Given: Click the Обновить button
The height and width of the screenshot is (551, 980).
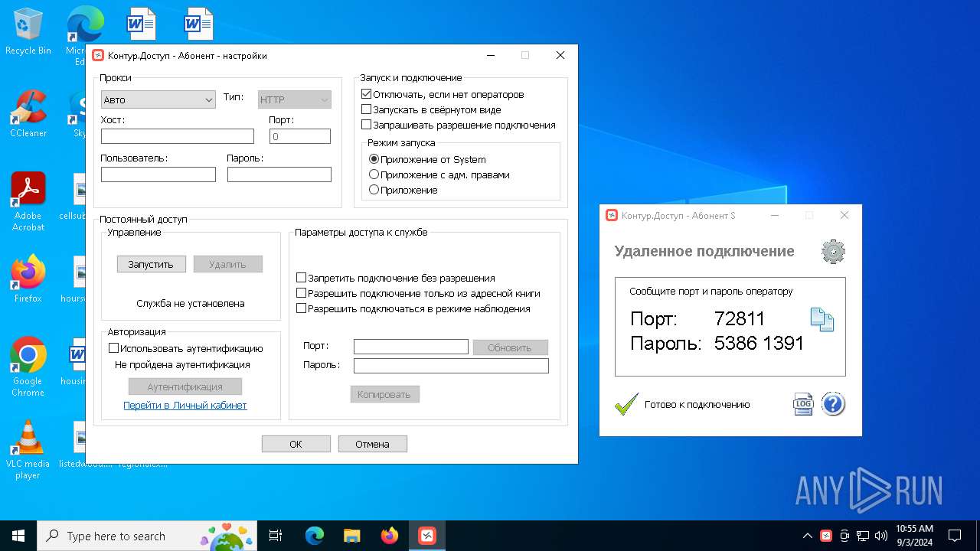Looking at the screenshot, I should coord(510,347).
